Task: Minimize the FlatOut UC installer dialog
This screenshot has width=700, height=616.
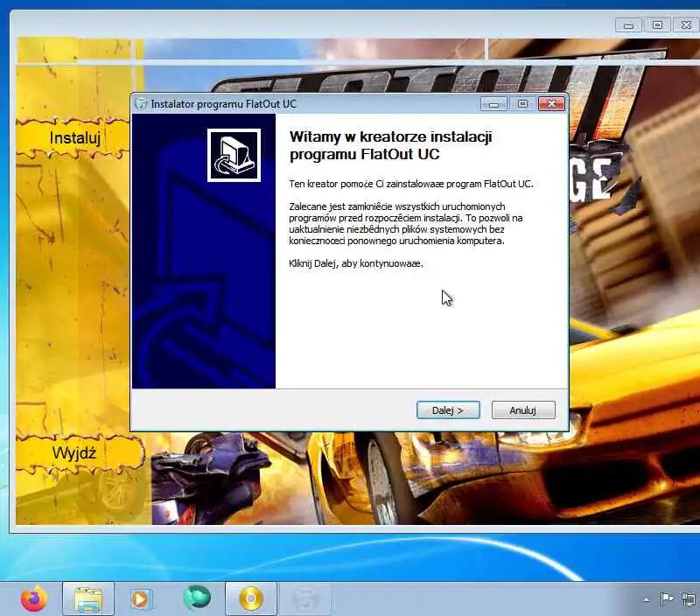Action: click(493, 103)
